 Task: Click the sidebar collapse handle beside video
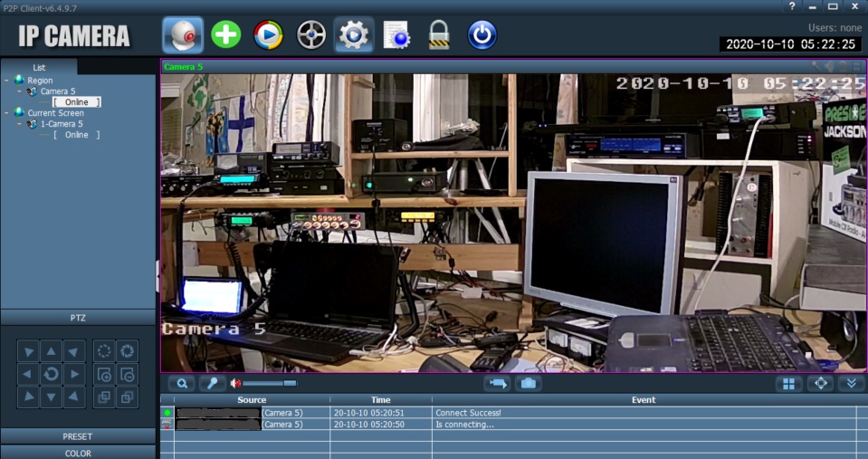(157, 276)
